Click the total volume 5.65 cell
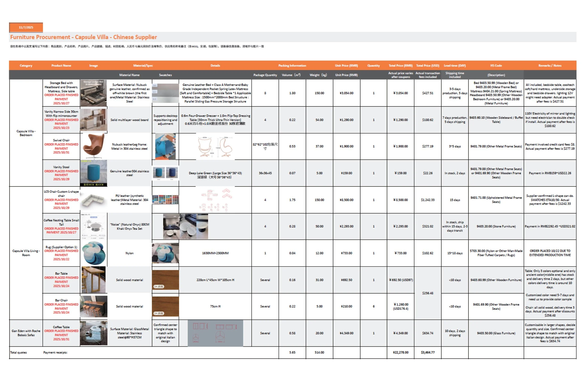Viewport: 588px width, 381px height. (292, 352)
